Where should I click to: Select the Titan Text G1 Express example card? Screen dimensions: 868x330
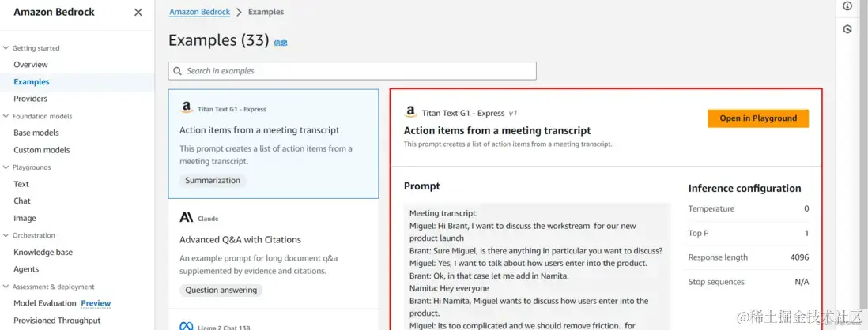click(x=274, y=144)
